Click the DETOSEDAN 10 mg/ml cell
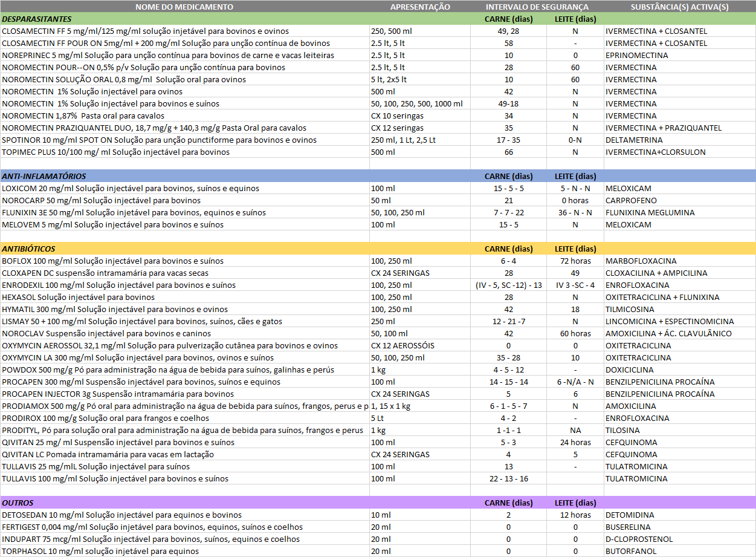 184,515
